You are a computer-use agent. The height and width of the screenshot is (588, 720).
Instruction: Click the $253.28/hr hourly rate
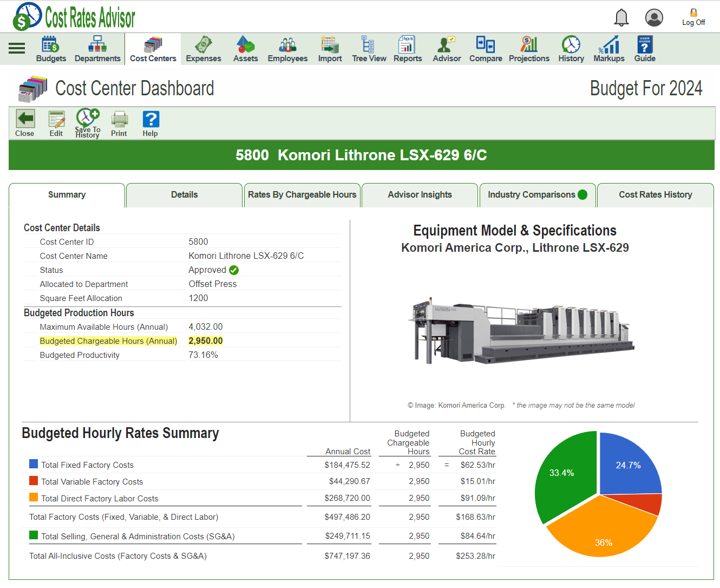pyautogui.click(x=475, y=556)
